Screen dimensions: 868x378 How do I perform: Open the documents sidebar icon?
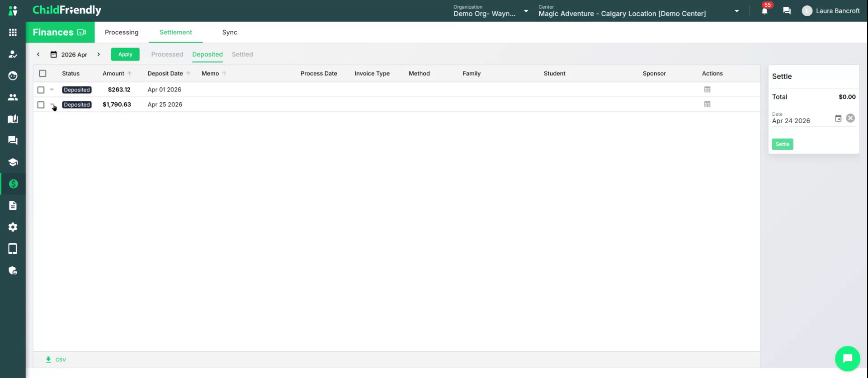(13, 206)
